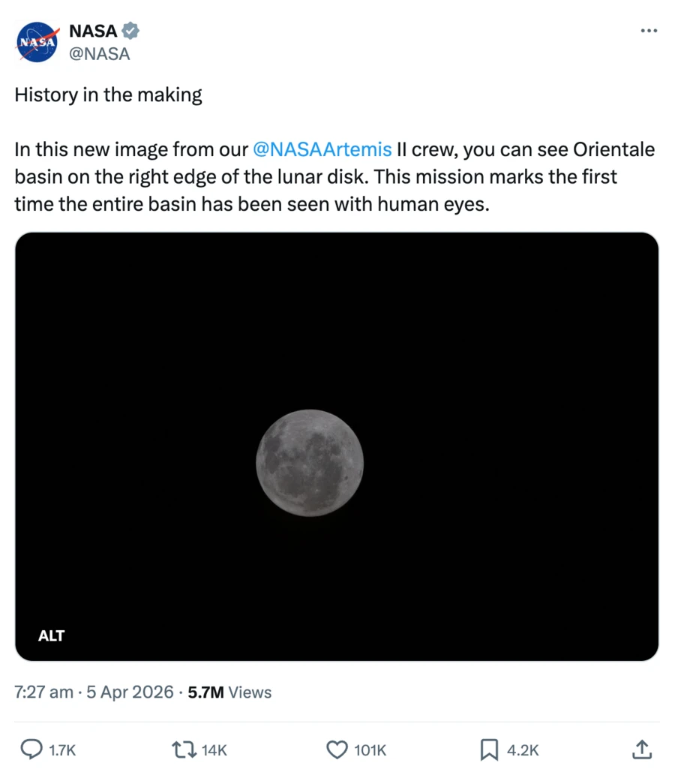Click the 4.2K bookmarks count
675x784 pixels.
pyautogui.click(x=523, y=750)
